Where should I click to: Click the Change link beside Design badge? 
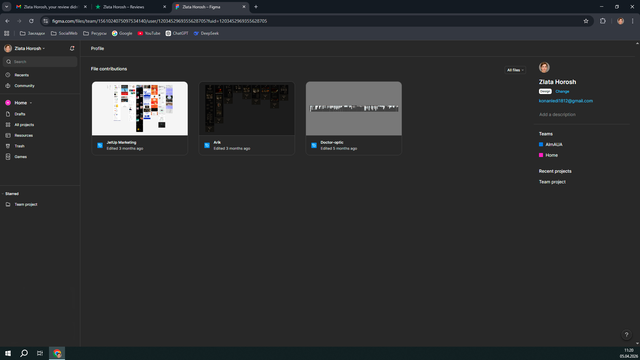point(562,91)
